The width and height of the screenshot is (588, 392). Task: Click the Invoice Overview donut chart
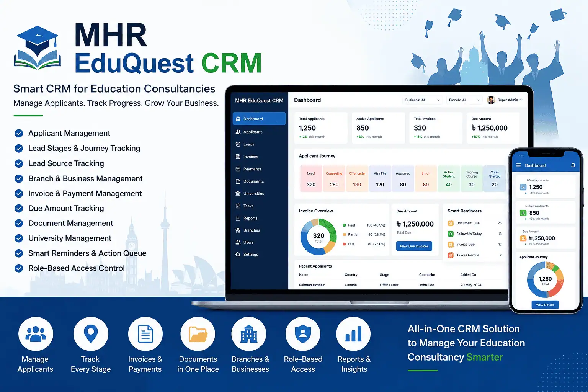click(x=318, y=237)
